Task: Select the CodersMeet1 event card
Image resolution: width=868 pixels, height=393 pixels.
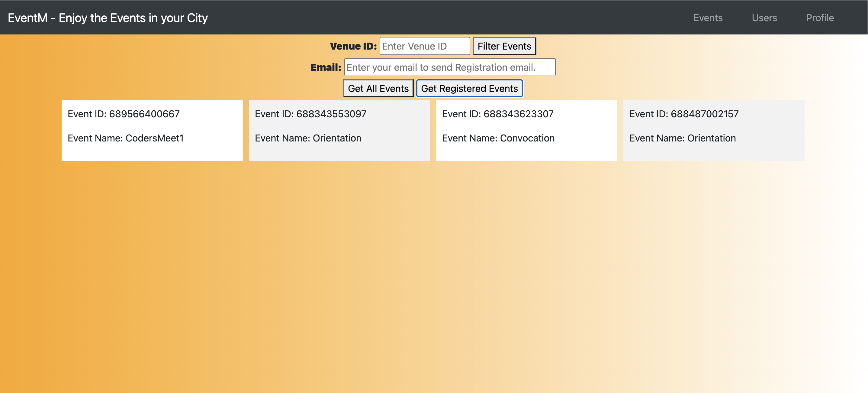Action: pos(152,130)
